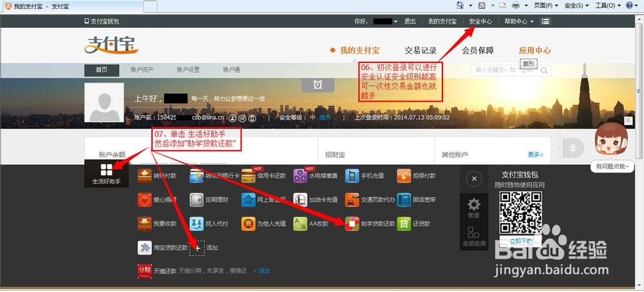Close the app panel with circular X
This screenshot has width=644, height=292.
474,179
